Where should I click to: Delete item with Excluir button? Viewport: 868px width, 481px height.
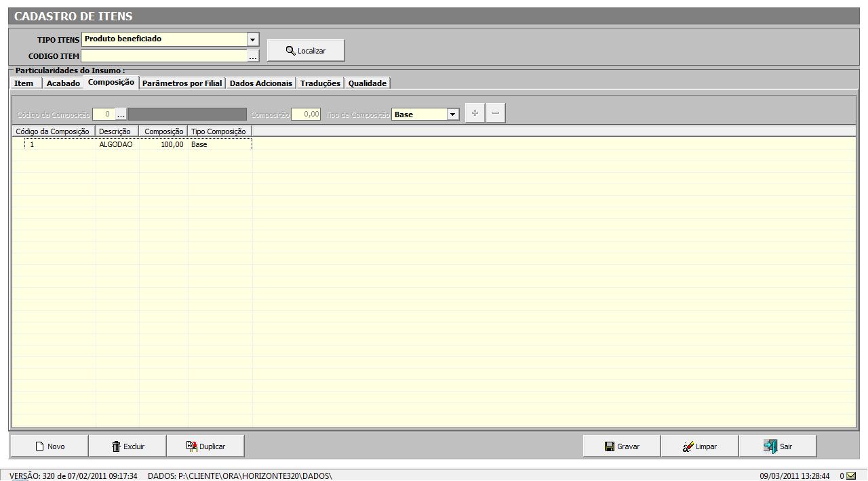[x=128, y=446]
